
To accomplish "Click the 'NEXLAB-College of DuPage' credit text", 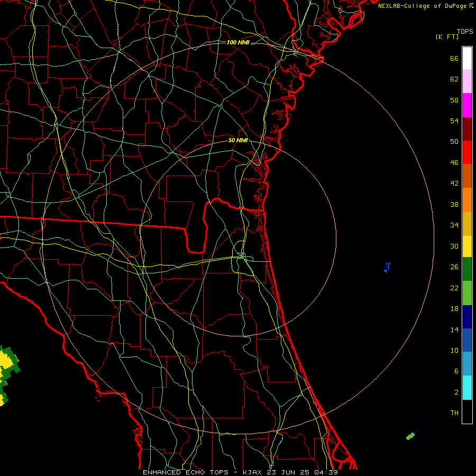I will click(x=422, y=6).
